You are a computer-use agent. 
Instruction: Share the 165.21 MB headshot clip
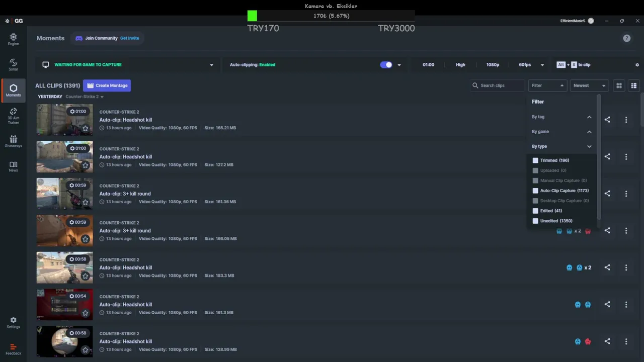pos(607,120)
